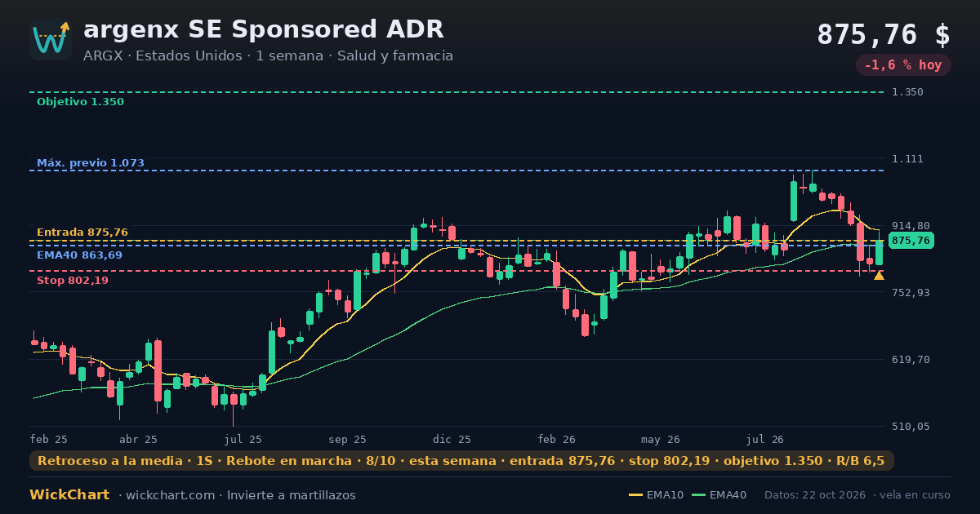Click the Entrada 875,76 label

coord(82,233)
